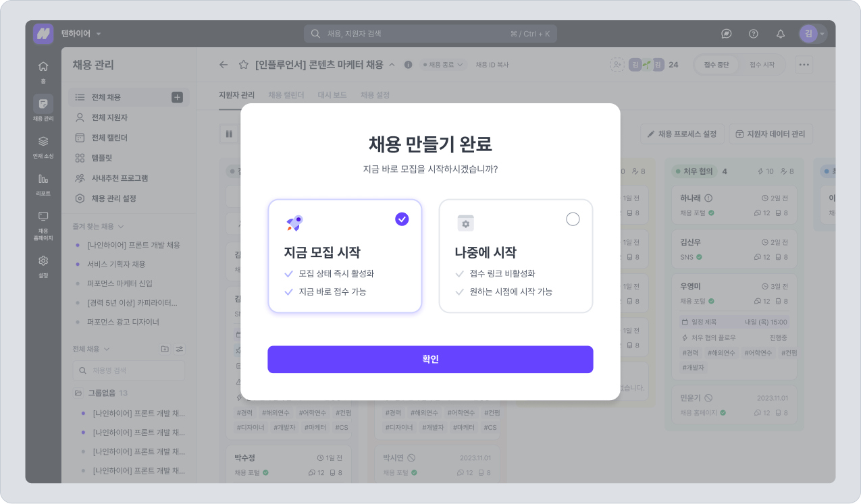
Task: Click the home icon in sidebar
Action: [43, 67]
